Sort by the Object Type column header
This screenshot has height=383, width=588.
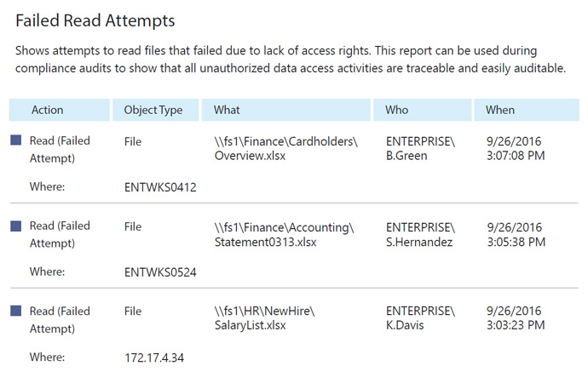click(156, 110)
